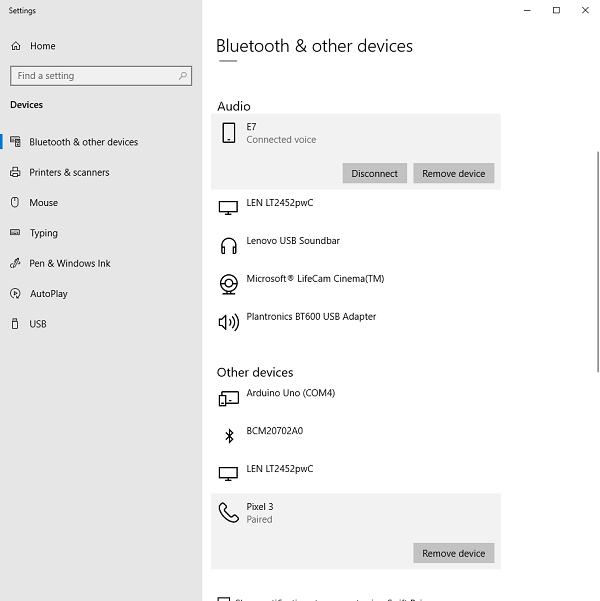Screen dimensions: 600x601
Task: Click the Pixel 3 phone handset icon
Action: 228,513
